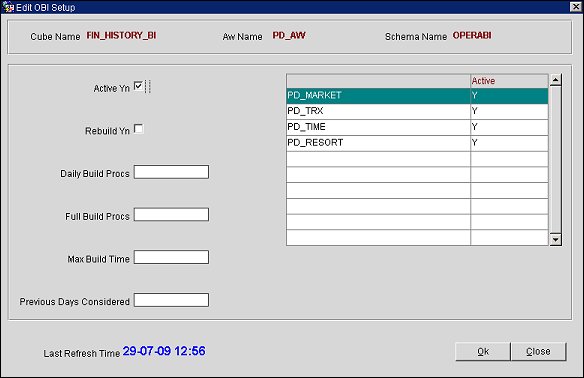Focus the Max Build Time field
The image size is (584, 378).
point(171,257)
